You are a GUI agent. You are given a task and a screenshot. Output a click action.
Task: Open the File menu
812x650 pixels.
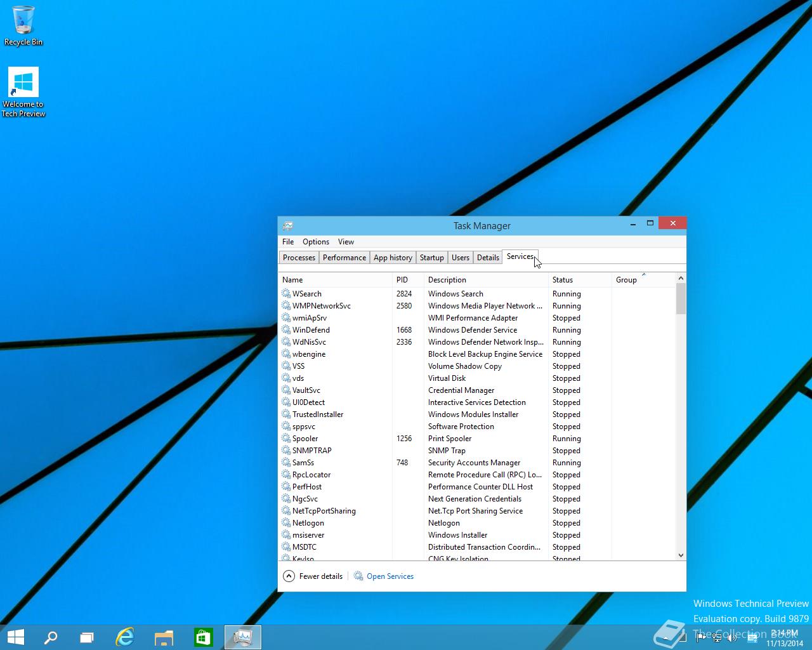288,241
